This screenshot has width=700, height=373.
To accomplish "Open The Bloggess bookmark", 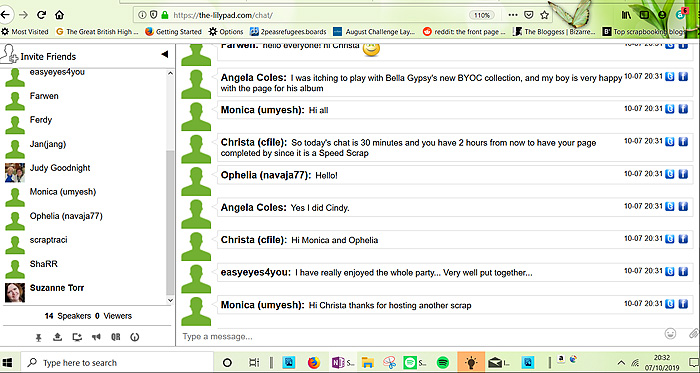I will [554, 32].
